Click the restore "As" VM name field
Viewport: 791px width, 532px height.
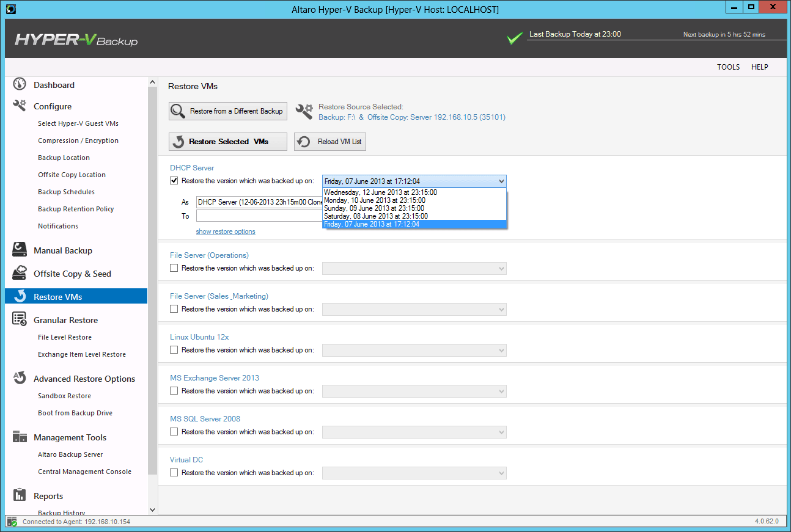coord(259,202)
